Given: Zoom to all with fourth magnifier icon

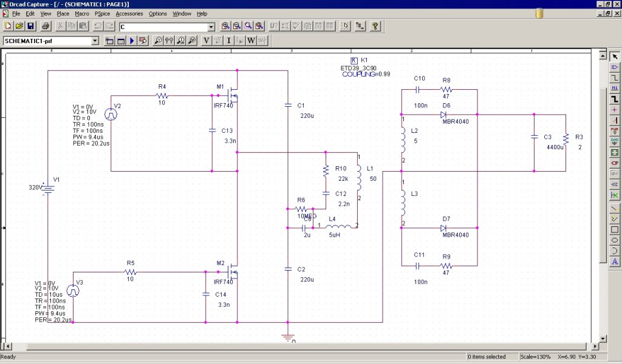Looking at the screenshot, I should pyautogui.click(x=259, y=26).
